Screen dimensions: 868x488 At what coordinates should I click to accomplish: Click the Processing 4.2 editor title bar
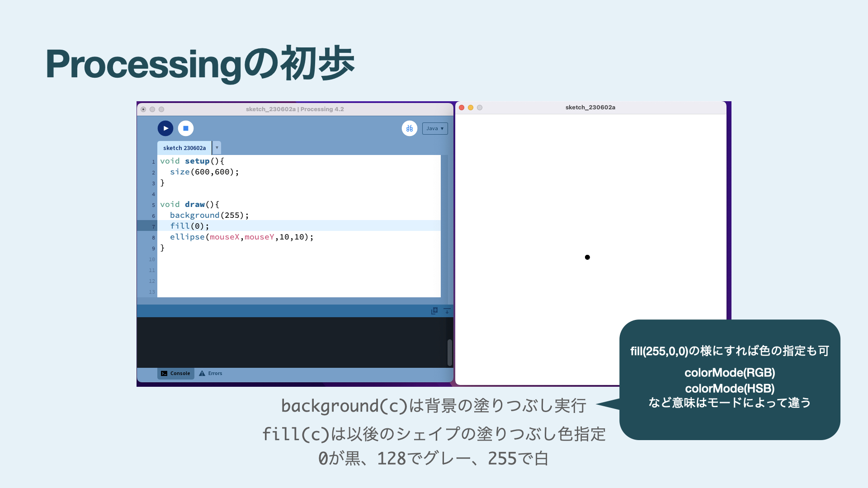pos(295,109)
